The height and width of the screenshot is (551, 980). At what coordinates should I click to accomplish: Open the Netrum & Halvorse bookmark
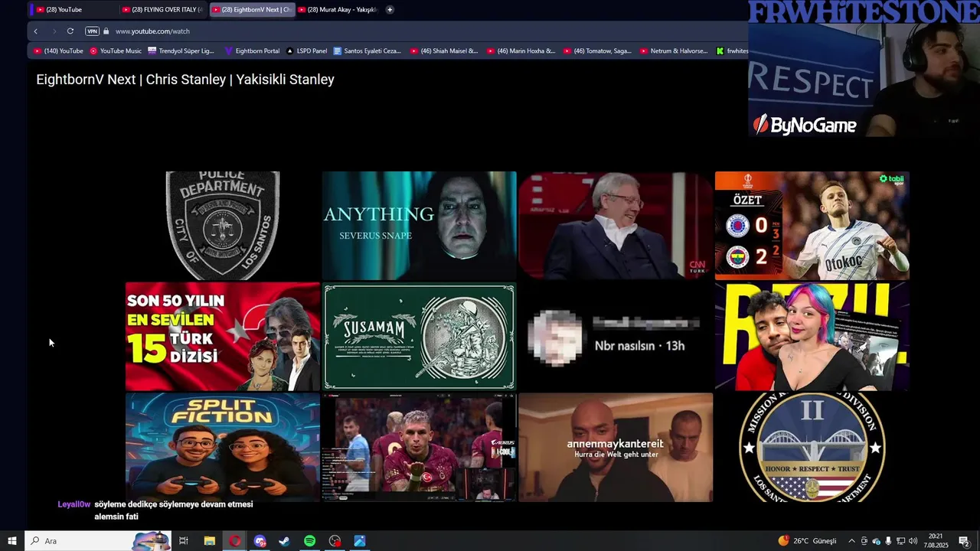[x=674, y=51]
